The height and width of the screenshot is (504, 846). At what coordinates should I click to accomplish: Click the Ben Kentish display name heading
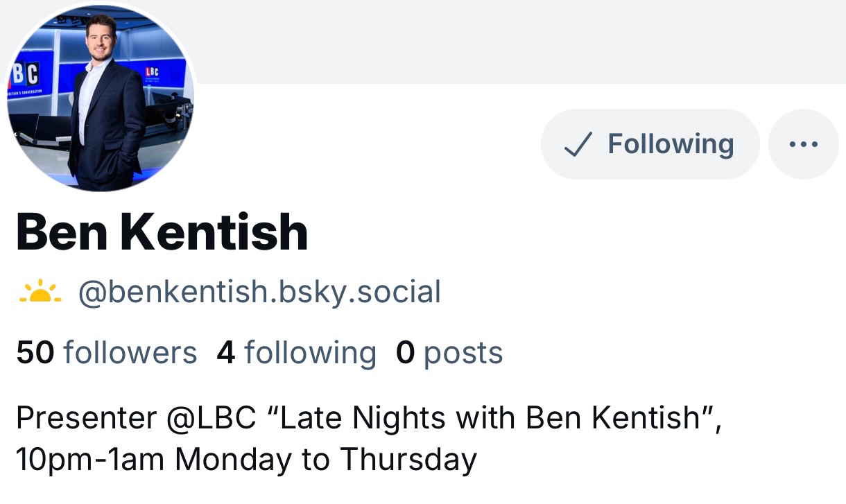pos(162,232)
